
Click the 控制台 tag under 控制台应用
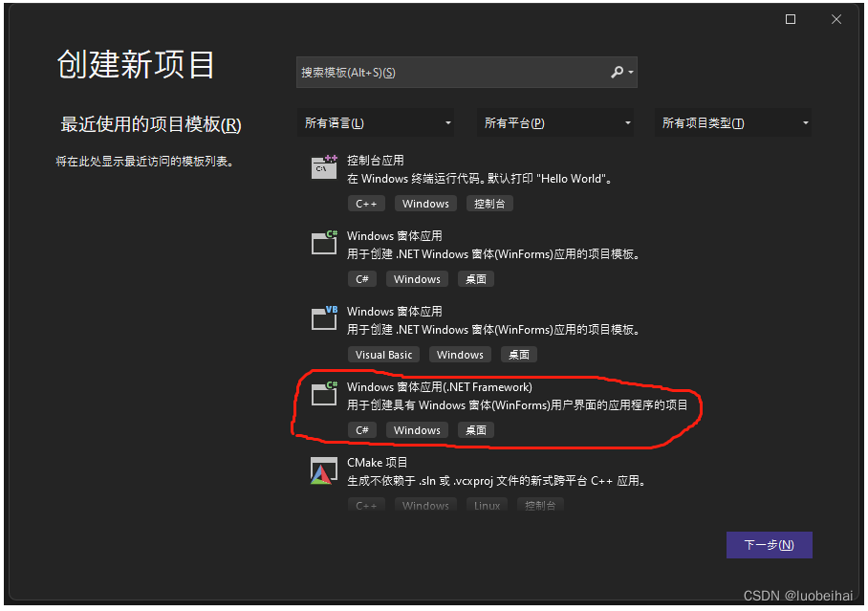point(489,203)
